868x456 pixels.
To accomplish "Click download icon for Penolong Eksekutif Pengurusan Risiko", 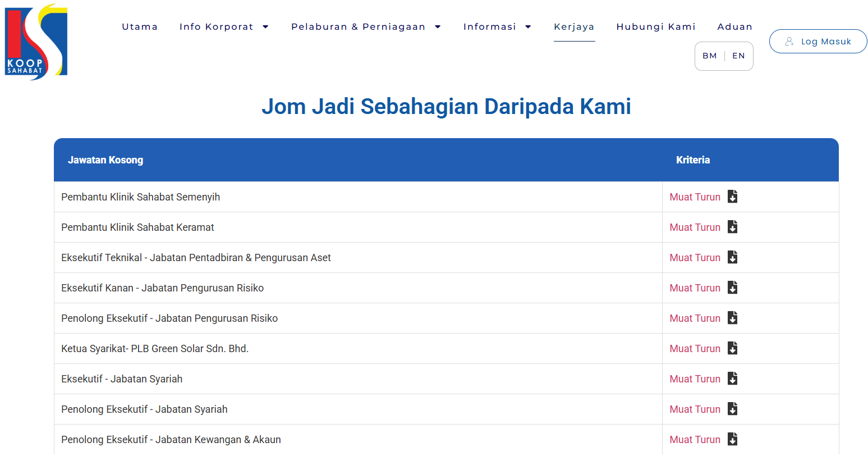I will [x=732, y=318].
